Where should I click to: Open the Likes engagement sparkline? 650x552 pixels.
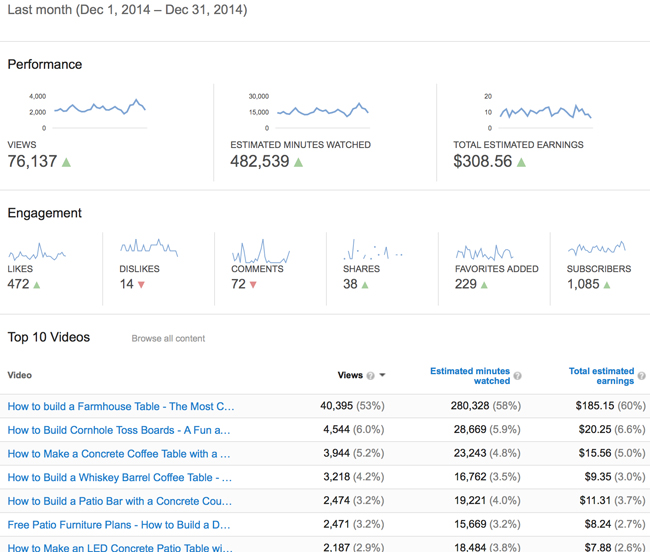[37, 251]
